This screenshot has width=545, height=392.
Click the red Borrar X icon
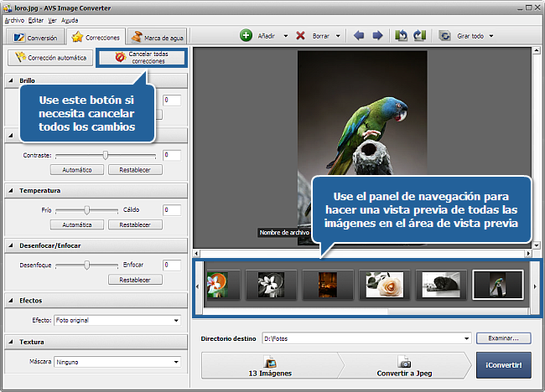coord(301,36)
